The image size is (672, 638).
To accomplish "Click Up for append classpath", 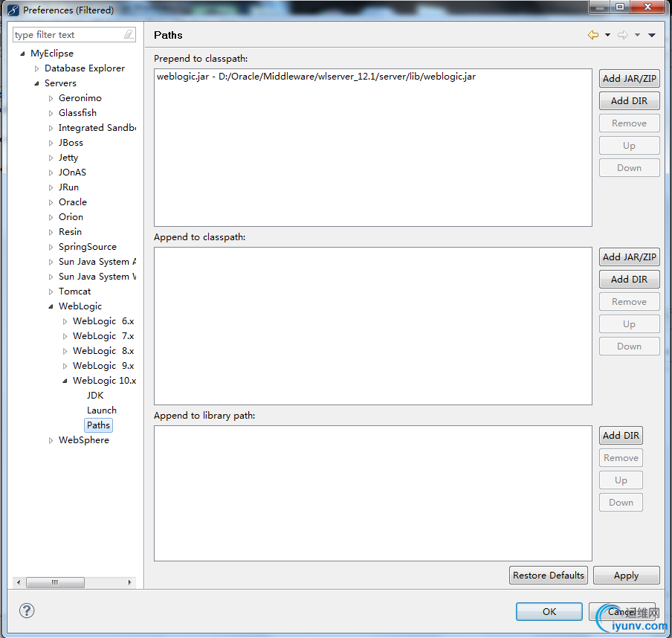I will 629,323.
